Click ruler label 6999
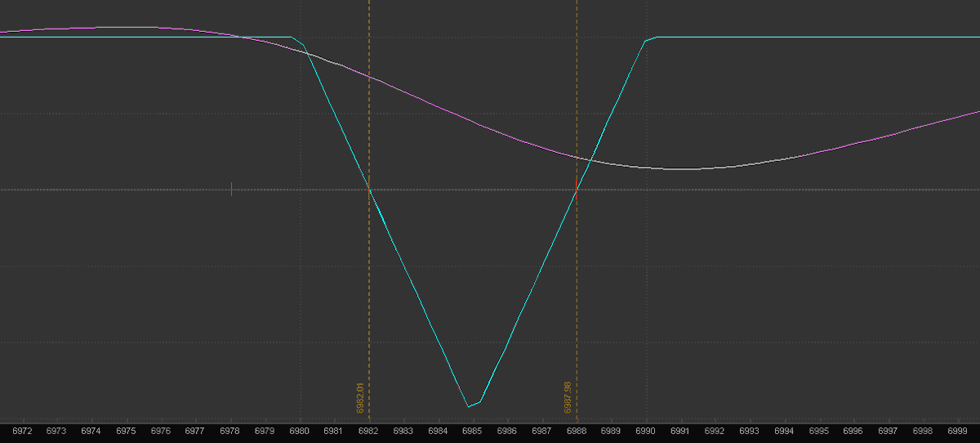Viewport: 980px width, 443px height. 958,431
